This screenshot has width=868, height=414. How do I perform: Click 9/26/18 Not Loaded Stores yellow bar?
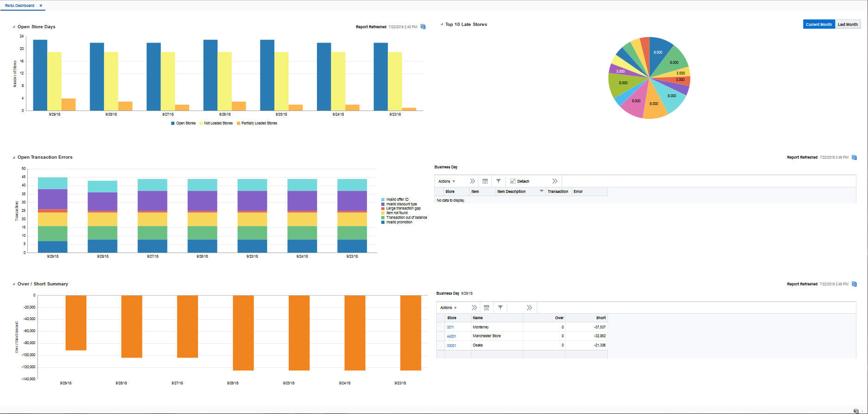tap(225, 81)
